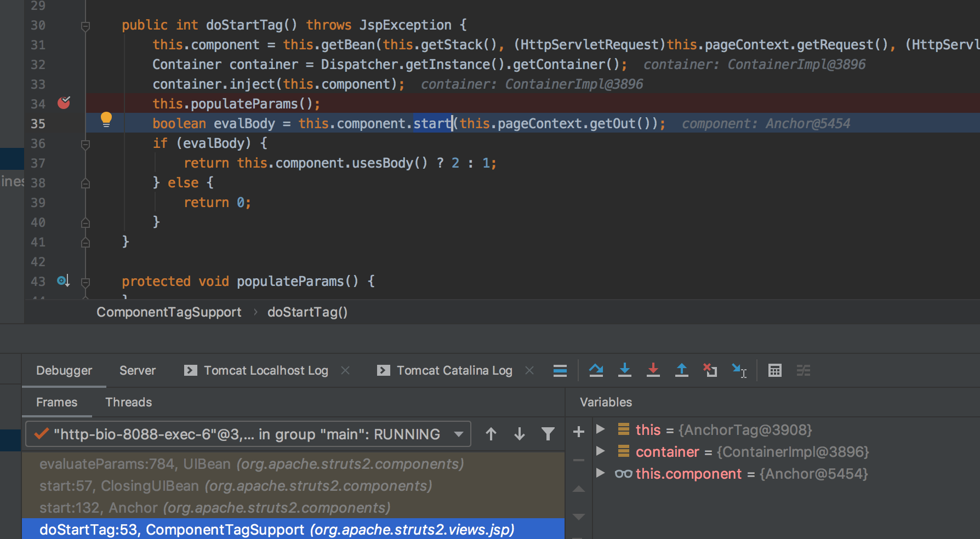Switch to Server tab
The image size is (980, 539).
(x=138, y=371)
